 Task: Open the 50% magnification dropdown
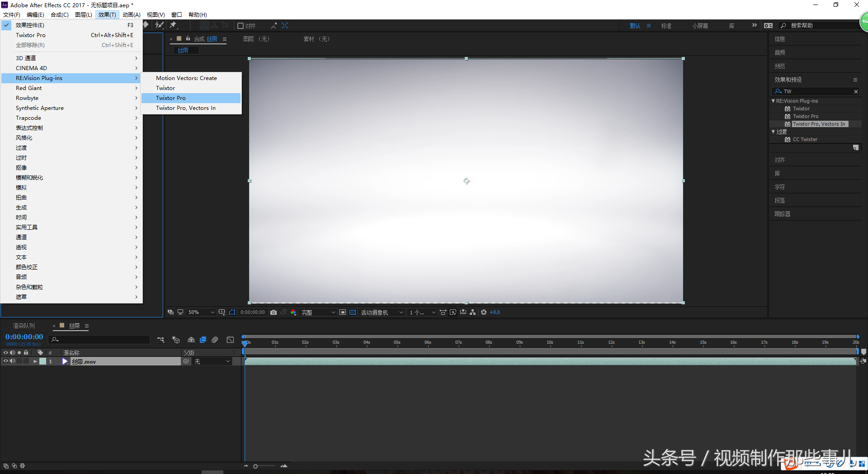tap(201, 312)
